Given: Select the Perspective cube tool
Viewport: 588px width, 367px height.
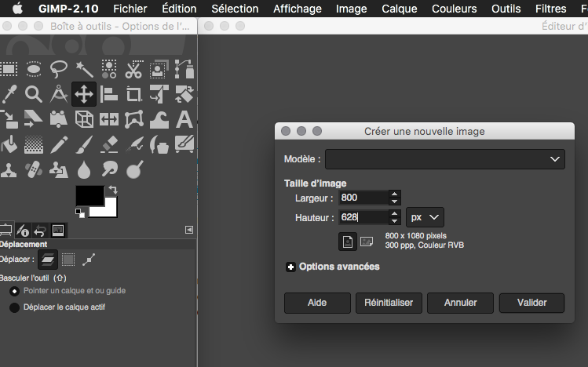Looking at the screenshot, I should [x=84, y=119].
